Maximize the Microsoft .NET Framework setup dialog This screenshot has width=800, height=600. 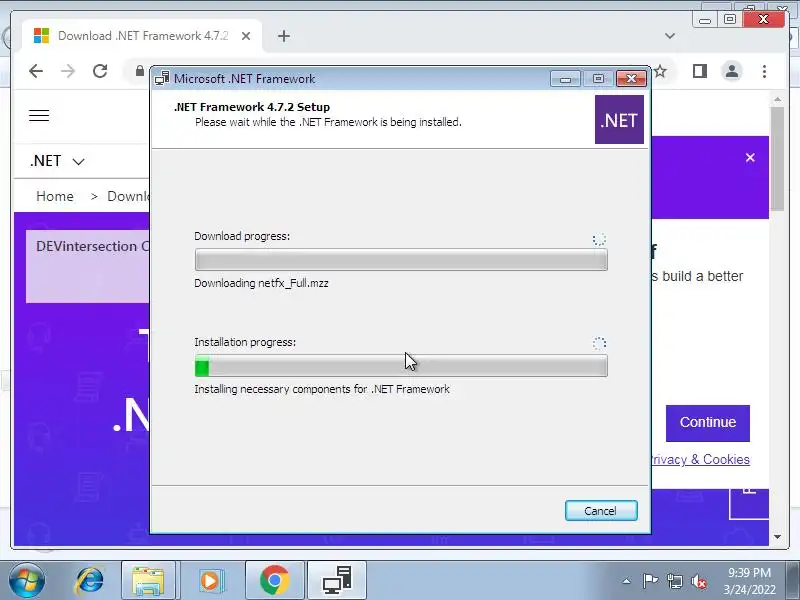(x=598, y=79)
